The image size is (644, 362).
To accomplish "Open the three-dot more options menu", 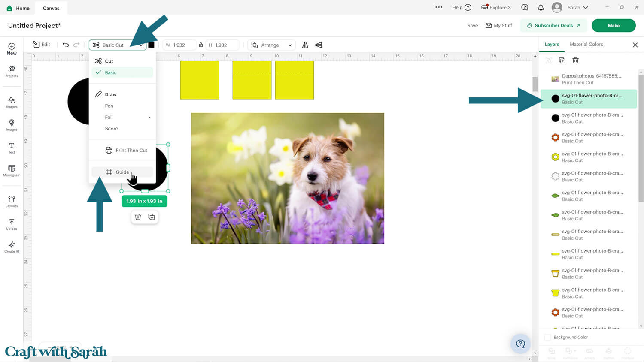I will pyautogui.click(x=439, y=7).
